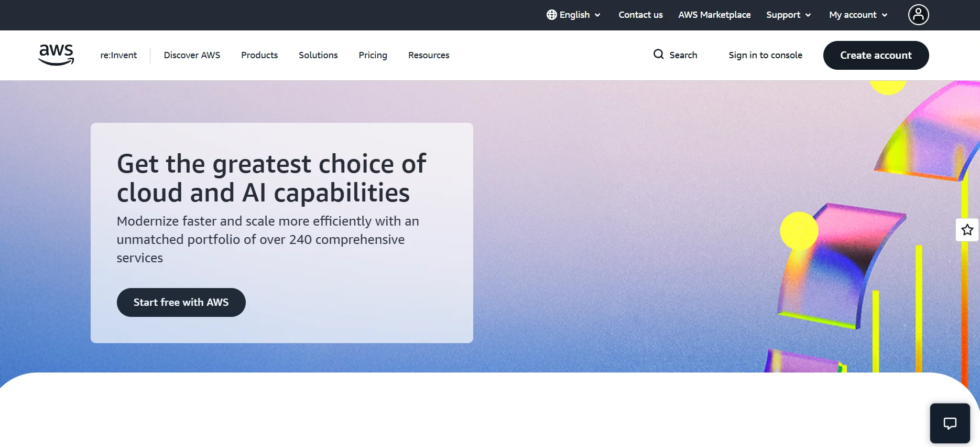Open the Solutions menu
980x447 pixels.
[x=318, y=55]
